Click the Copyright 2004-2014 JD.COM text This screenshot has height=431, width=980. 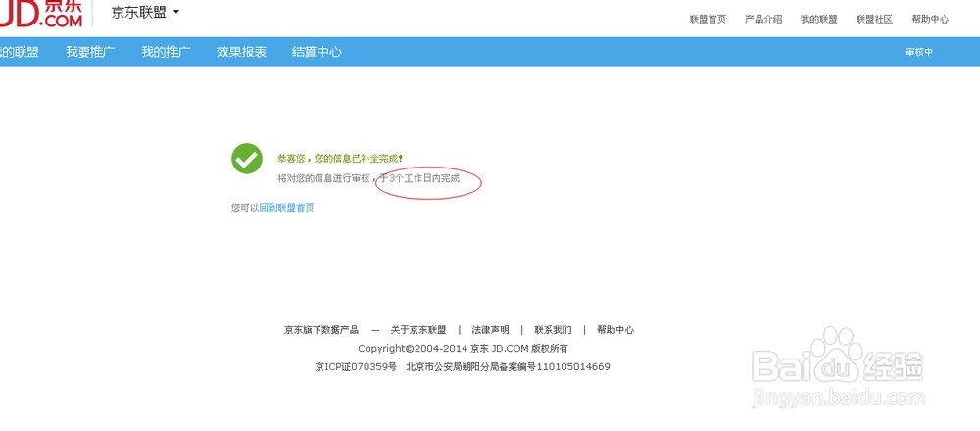464,349
